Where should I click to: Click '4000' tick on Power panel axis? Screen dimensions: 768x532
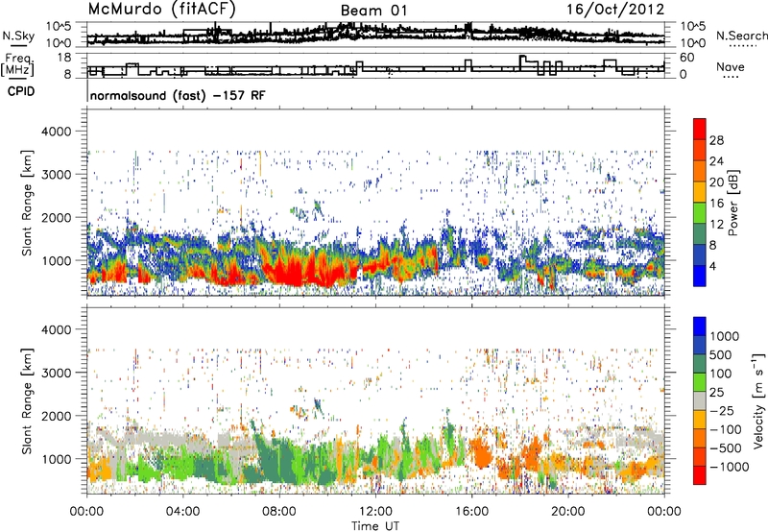point(57,132)
